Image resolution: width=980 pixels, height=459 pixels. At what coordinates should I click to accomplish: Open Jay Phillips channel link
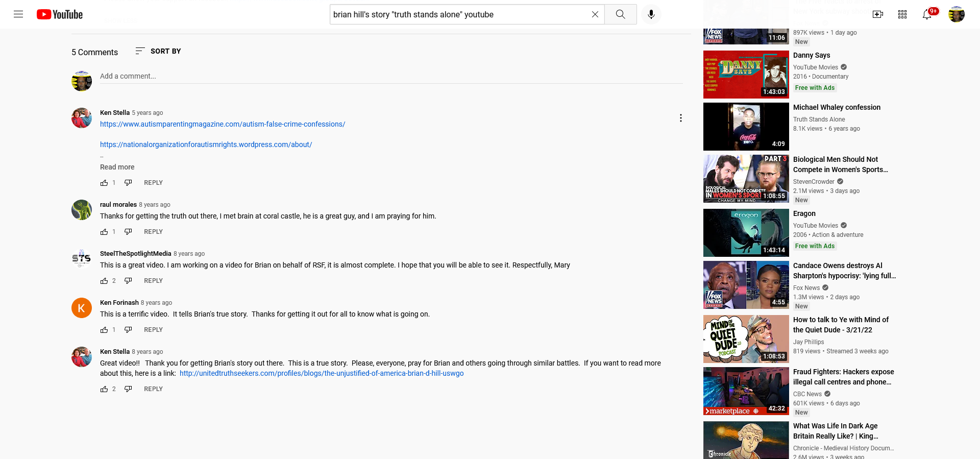tap(808, 342)
